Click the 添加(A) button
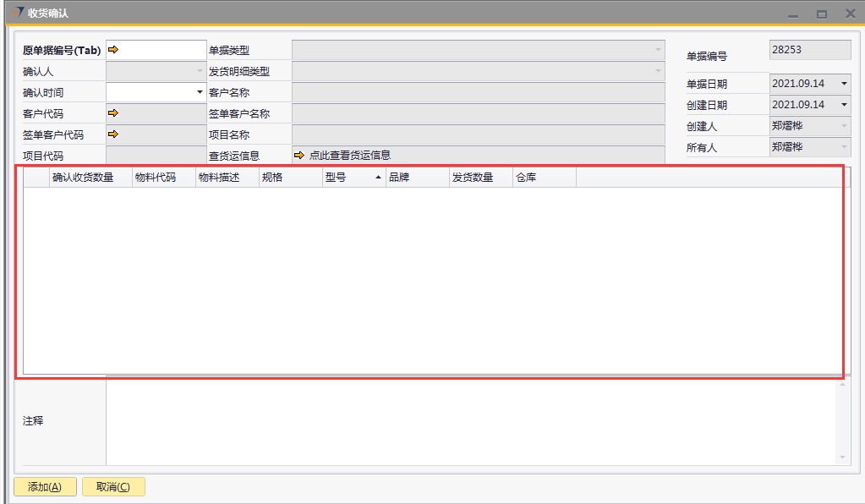Image resolution: width=865 pixels, height=504 pixels. [45, 486]
